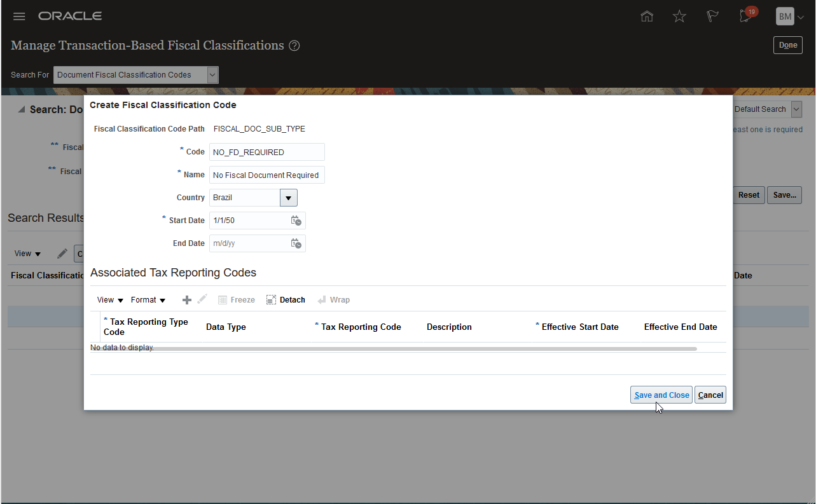The width and height of the screenshot is (816, 504).
Task: Open the Start Date calendar picker
Action: (296, 221)
